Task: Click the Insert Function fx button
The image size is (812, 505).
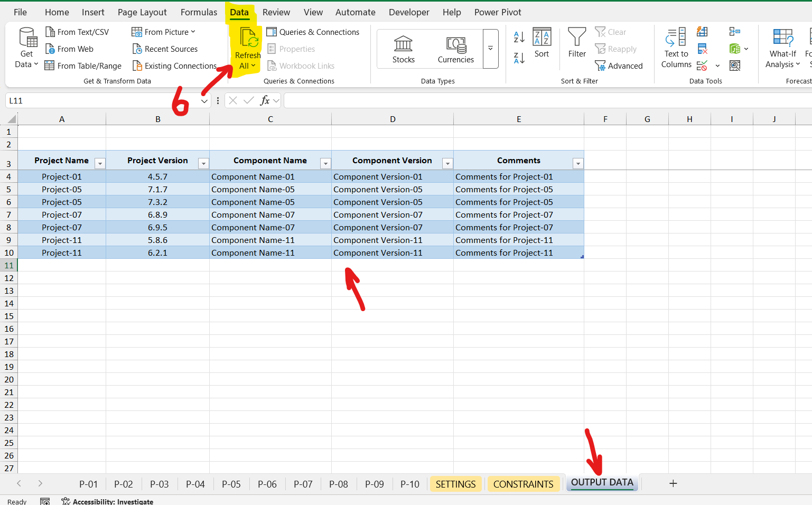Action: tap(265, 100)
